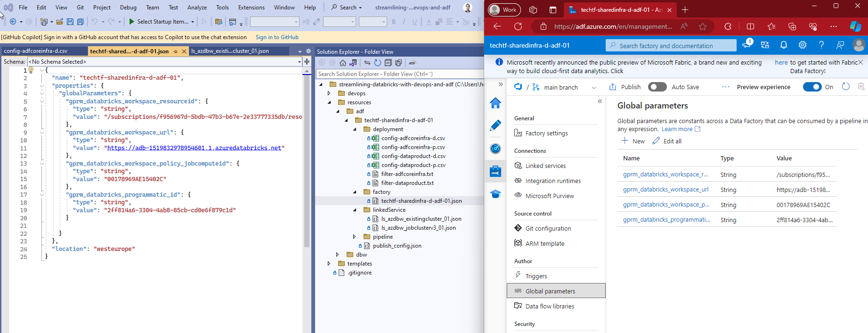Reload the page in Edge browser
868x333 pixels.
(518, 26)
